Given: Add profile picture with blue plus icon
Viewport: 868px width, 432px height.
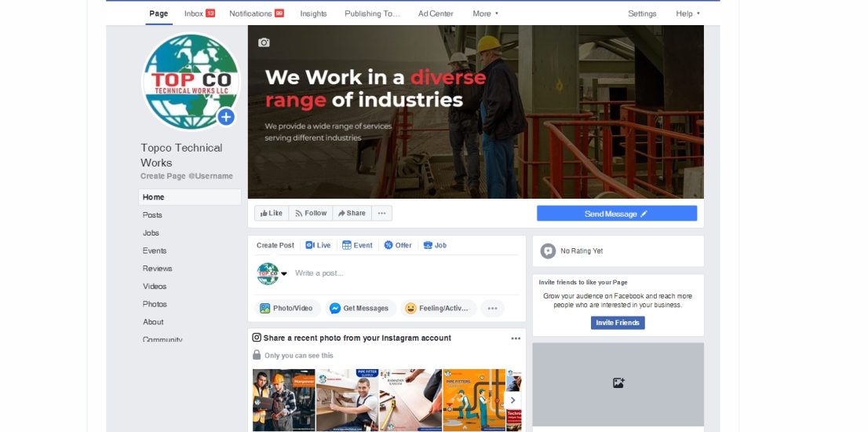Looking at the screenshot, I should [x=226, y=117].
